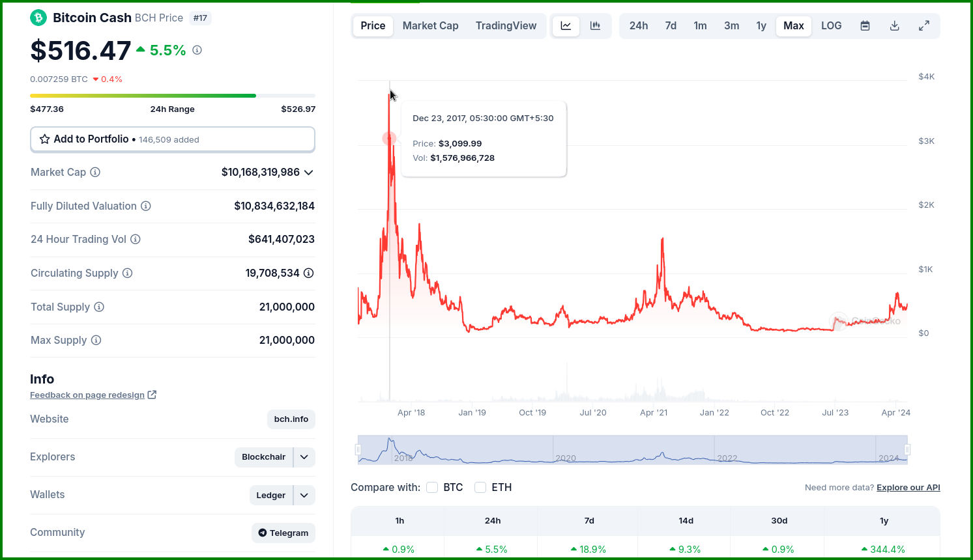Open Explorers dropdown next to Blockchair
This screenshot has width=973, height=560.
[304, 457]
